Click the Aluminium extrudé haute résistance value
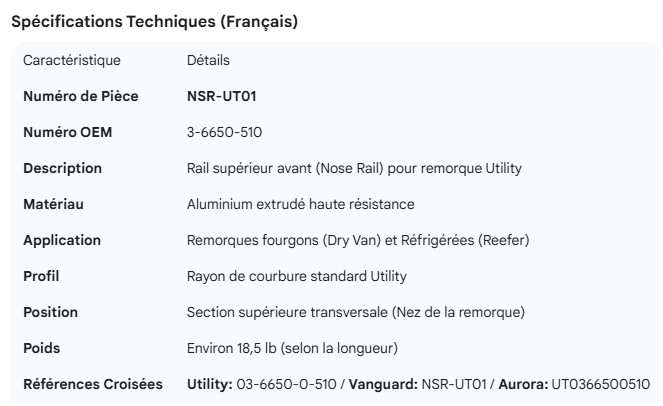This screenshot has width=663, height=406. click(x=300, y=204)
